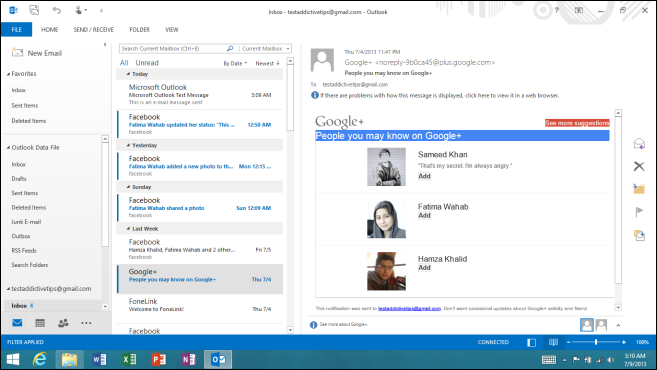Screen dimensions: 657x370
Task: Click the search magnifier icon
Action: point(230,49)
